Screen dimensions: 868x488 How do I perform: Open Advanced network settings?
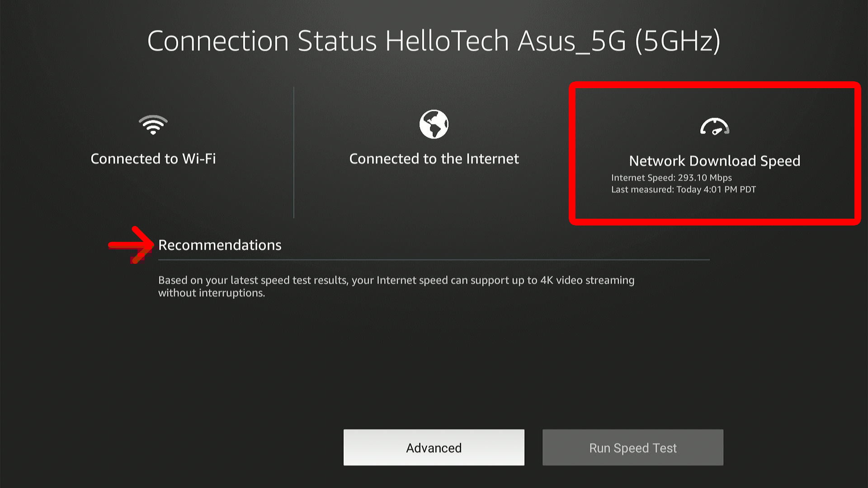[433, 447]
